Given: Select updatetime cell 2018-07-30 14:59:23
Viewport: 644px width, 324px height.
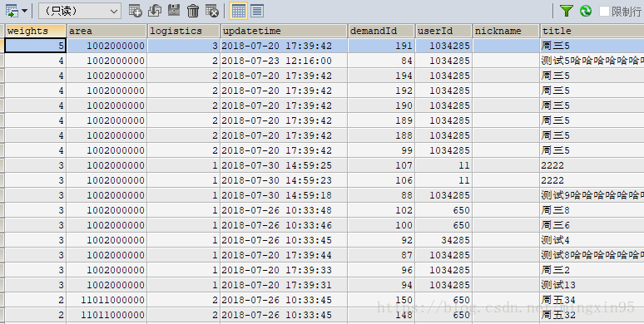Looking at the screenshot, I should [284, 180].
